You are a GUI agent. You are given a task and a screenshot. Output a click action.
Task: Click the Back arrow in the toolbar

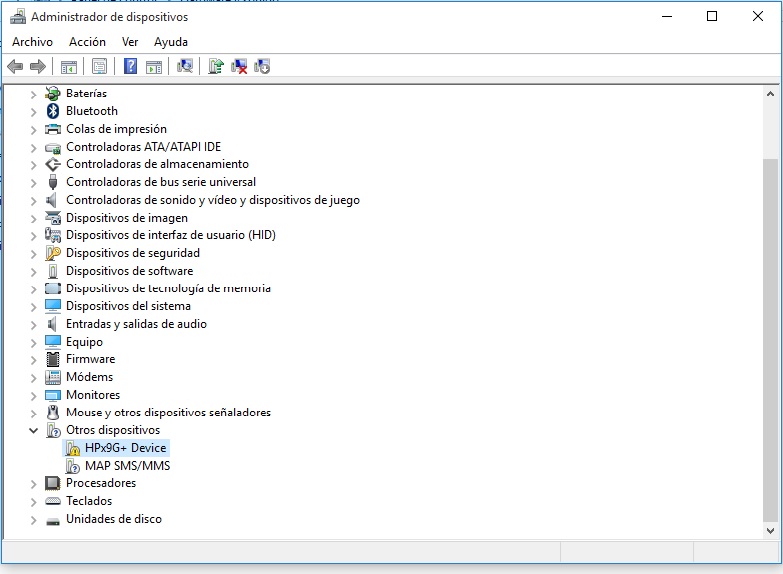(x=15, y=67)
